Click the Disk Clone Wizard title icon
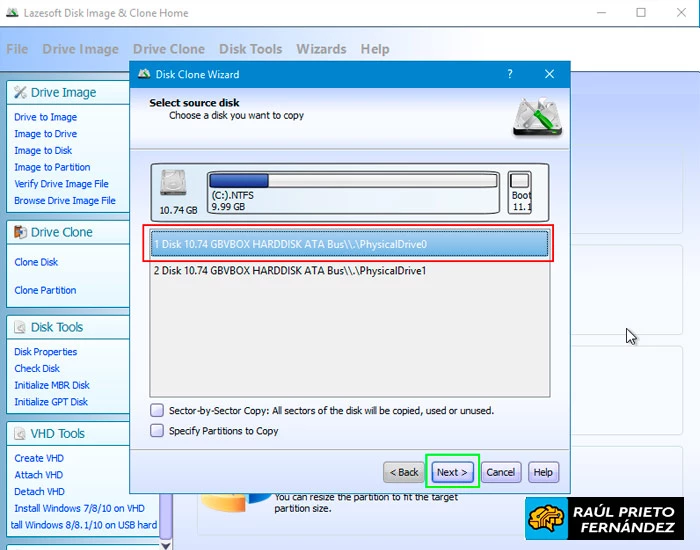The image size is (700, 550). pyautogui.click(x=144, y=75)
